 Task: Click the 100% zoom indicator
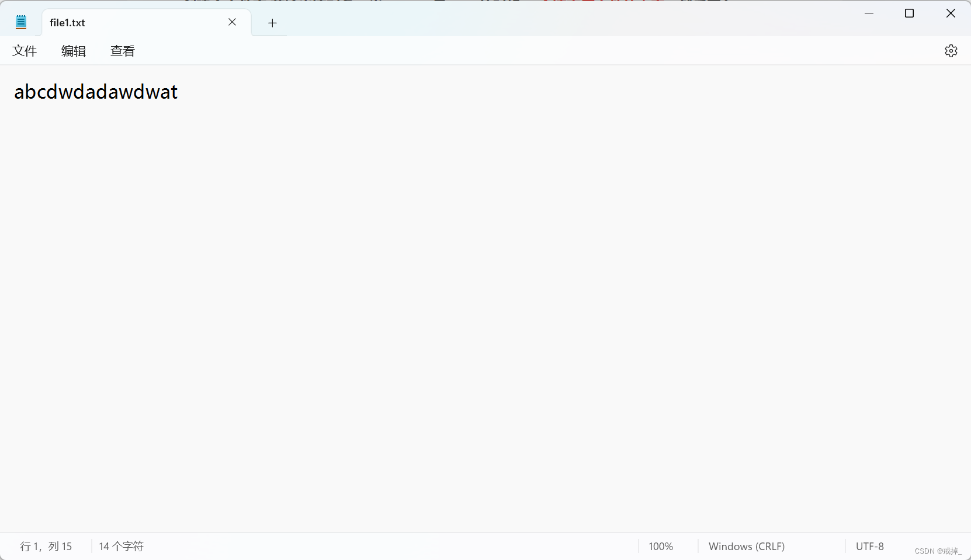coord(660,546)
